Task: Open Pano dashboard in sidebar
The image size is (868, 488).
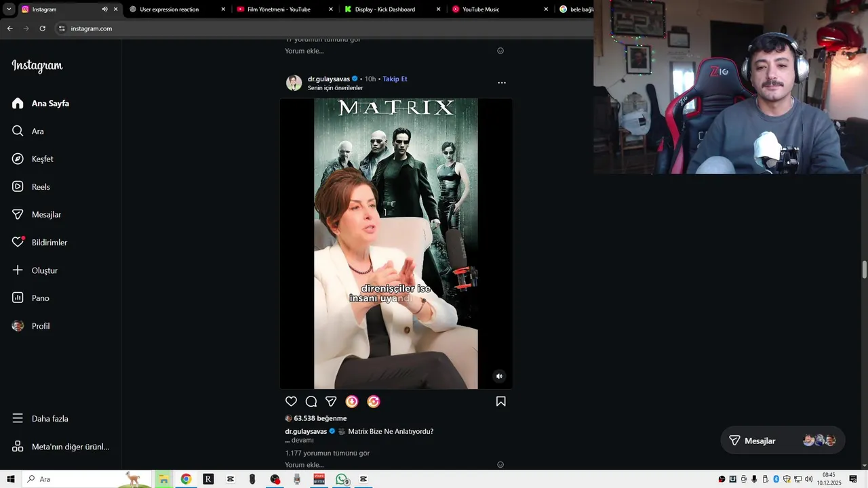Action: [31, 298]
